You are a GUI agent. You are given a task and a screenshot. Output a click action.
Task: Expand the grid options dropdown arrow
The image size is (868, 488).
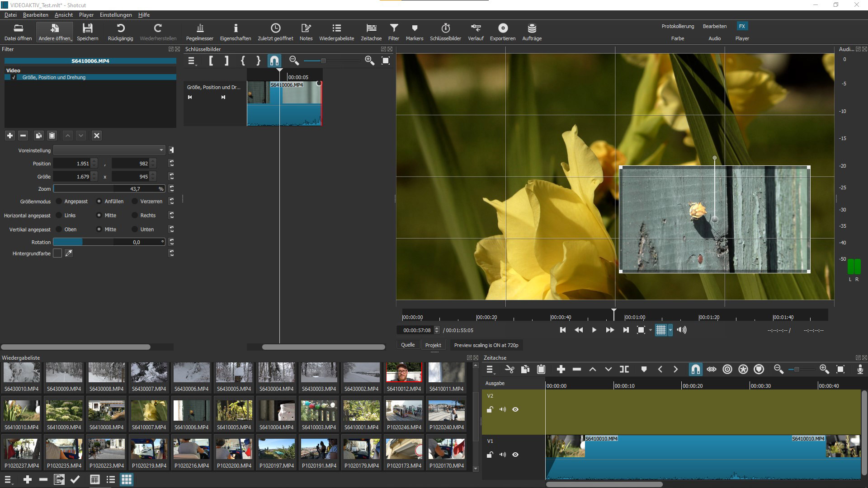click(x=670, y=330)
